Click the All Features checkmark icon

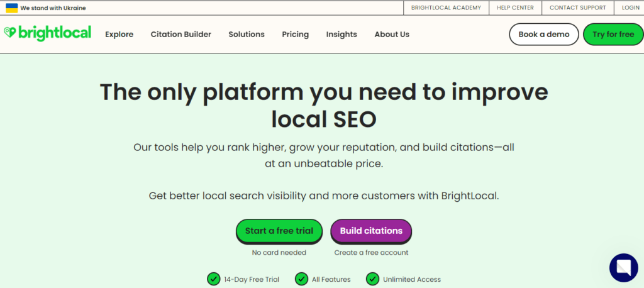(x=301, y=279)
